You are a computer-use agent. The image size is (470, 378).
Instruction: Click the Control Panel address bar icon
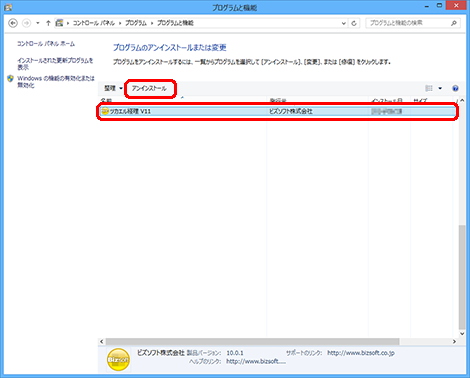[59, 23]
